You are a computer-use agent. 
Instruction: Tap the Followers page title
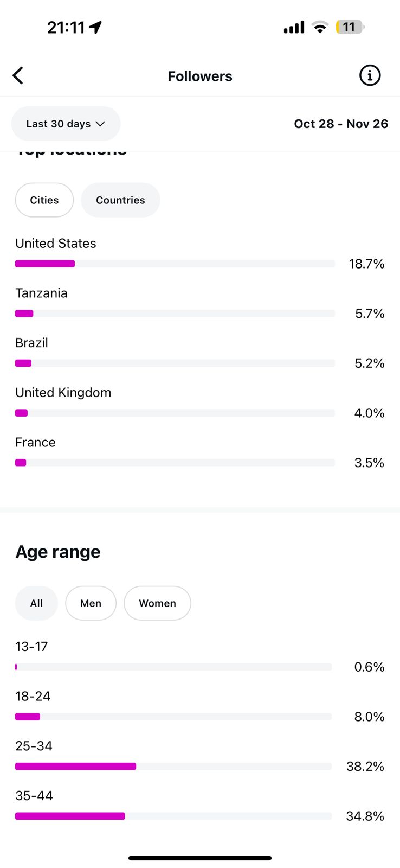point(200,76)
